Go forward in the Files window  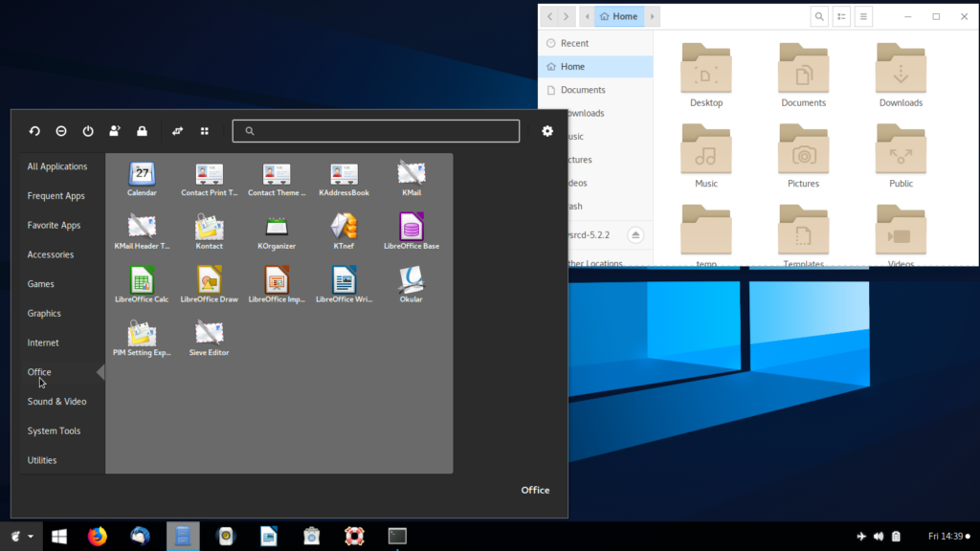(567, 17)
